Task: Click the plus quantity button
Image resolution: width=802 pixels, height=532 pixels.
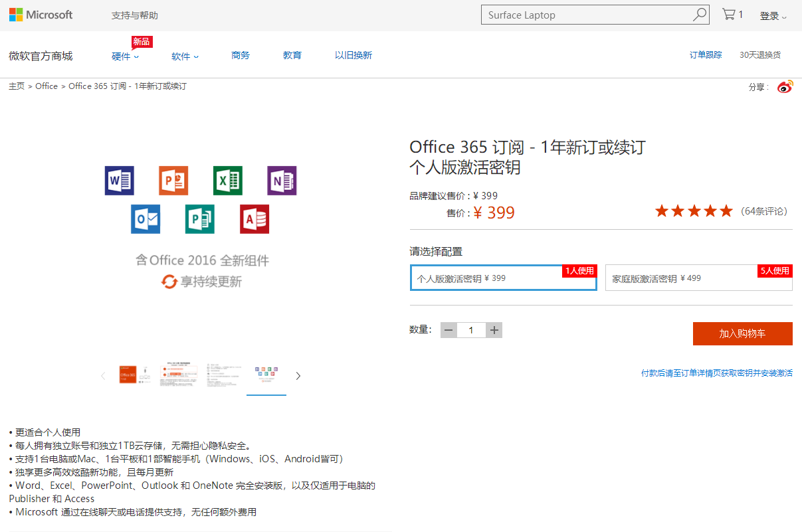Action: [494, 330]
